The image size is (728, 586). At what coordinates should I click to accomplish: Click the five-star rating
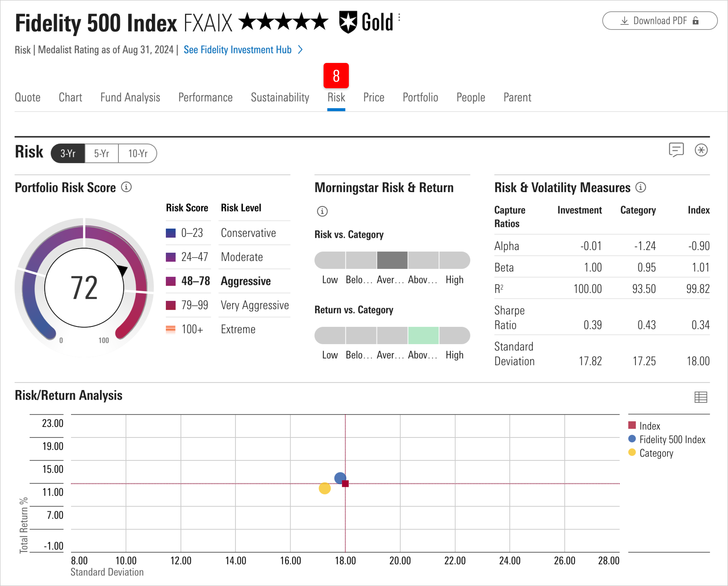point(283,22)
